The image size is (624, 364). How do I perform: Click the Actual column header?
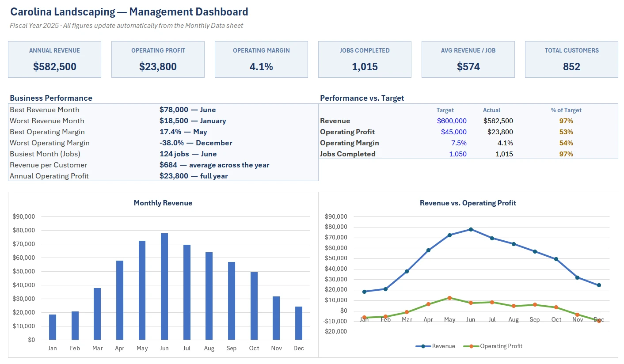(x=491, y=110)
